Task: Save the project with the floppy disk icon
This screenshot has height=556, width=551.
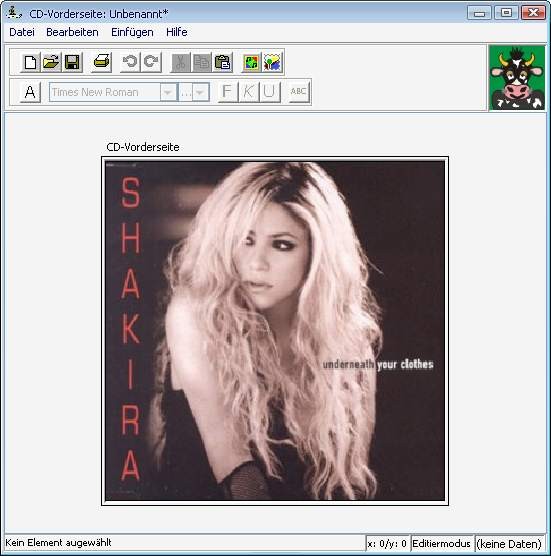Action: tap(72, 62)
